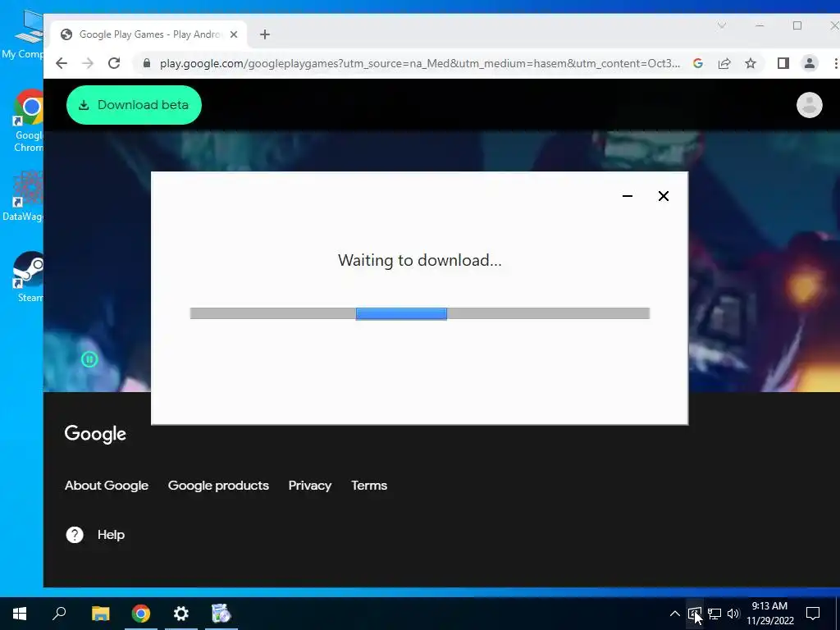Open Chrome's side panel
Viewport: 840px width, 630px height.
click(x=783, y=63)
